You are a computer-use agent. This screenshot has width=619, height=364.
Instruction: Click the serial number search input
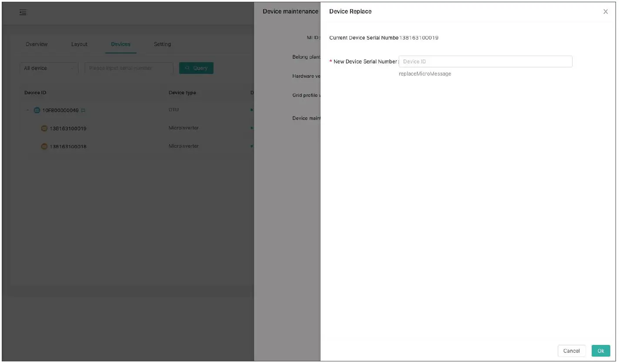tap(129, 68)
